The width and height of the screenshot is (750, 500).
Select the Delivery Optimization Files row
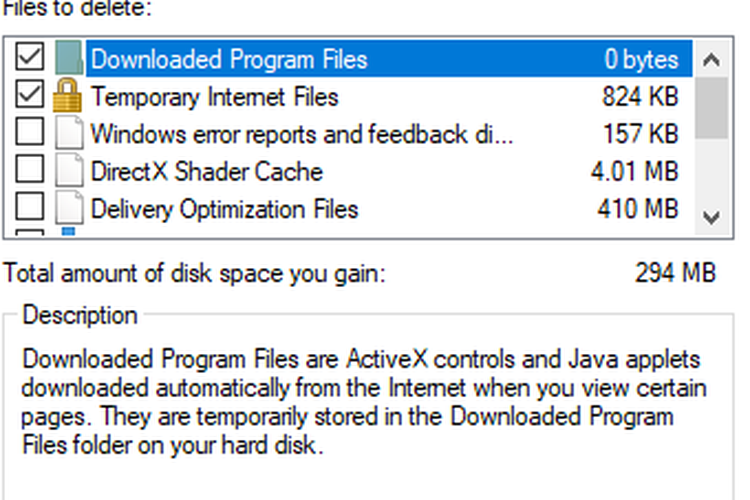[x=389, y=208]
